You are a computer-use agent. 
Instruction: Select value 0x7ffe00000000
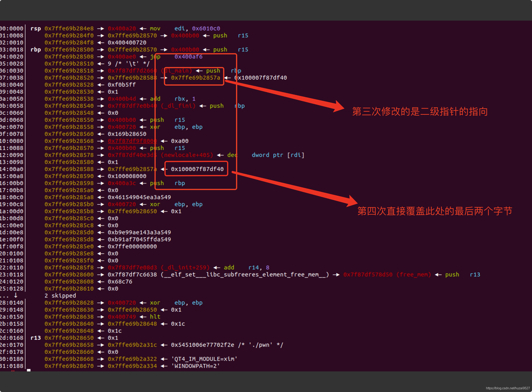[x=132, y=246]
